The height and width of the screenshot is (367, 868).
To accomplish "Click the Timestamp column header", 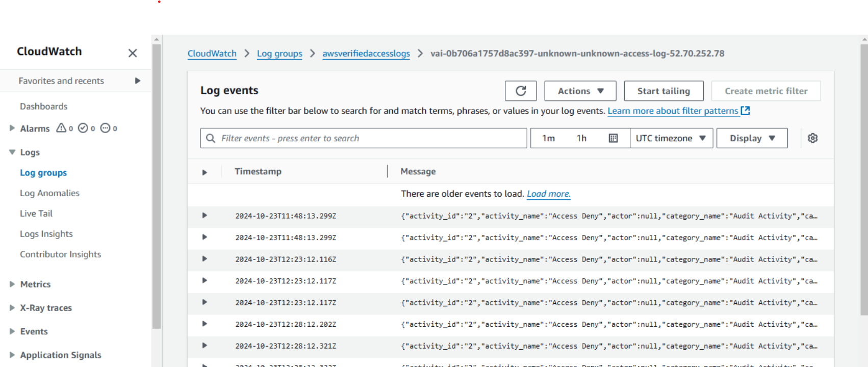I will click(x=258, y=171).
